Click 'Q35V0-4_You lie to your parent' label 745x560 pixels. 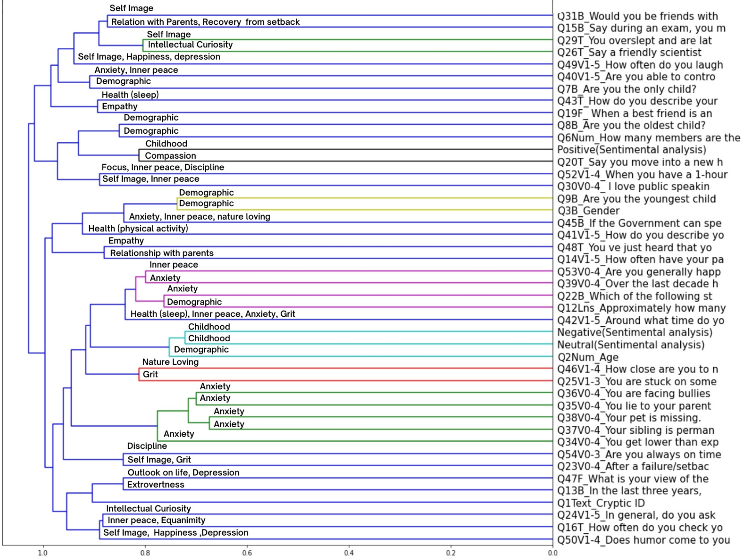coord(634,406)
